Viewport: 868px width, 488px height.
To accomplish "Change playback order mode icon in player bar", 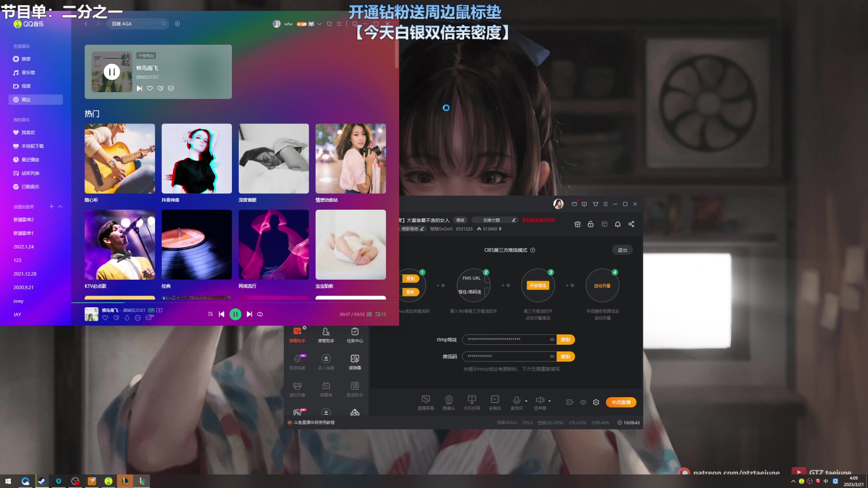I will point(210,314).
